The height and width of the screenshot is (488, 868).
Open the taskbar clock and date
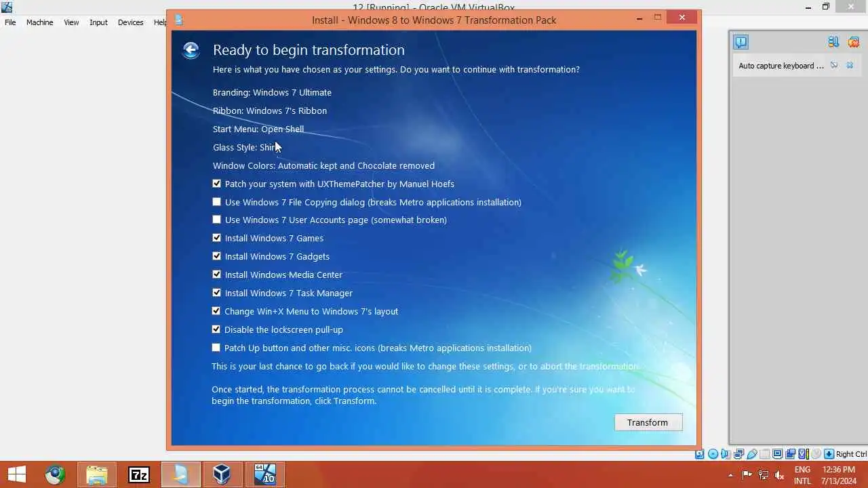click(839, 475)
